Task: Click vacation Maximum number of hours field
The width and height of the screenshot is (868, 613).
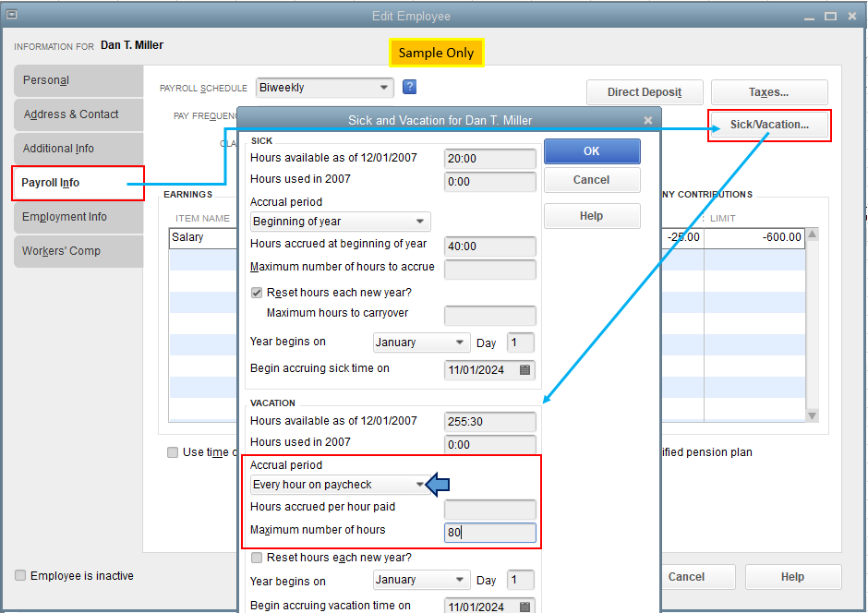Action: 490,533
